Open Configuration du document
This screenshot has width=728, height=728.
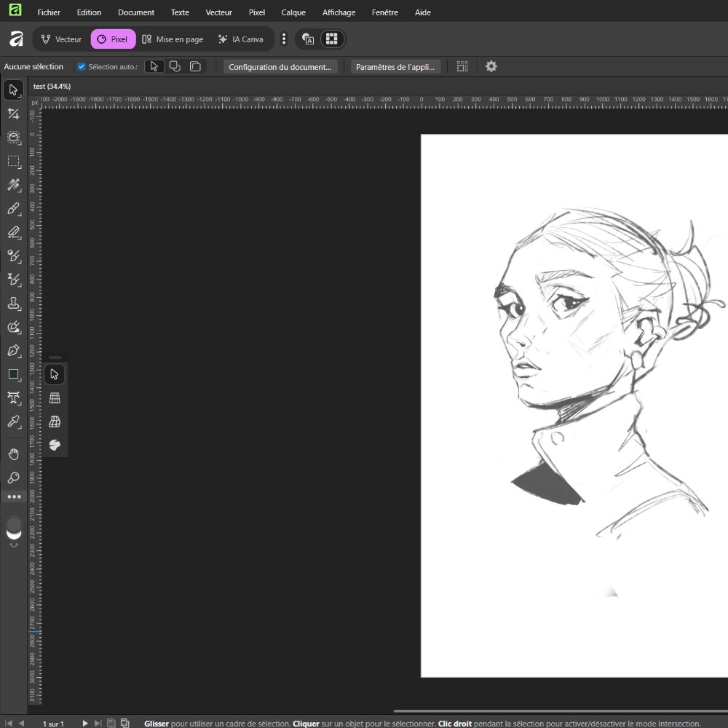coord(280,66)
